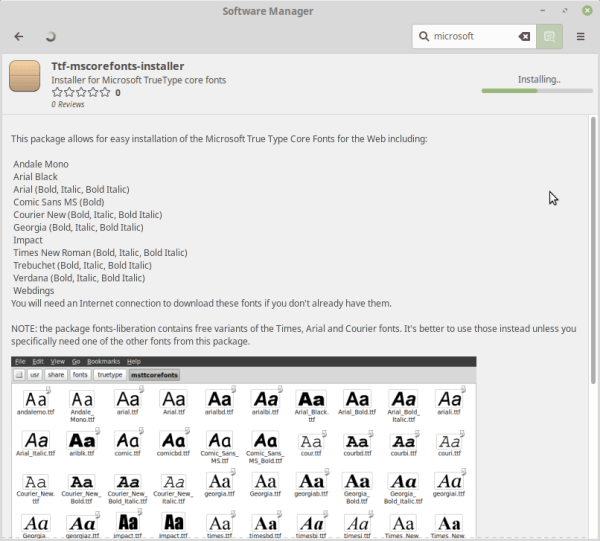Image resolution: width=600 pixels, height=541 pixels.
Task: Click the Courier New list line
Action: (x=88, y=215)
